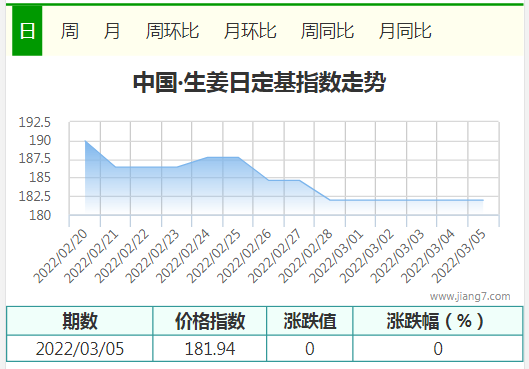Click the 2022/02/26 x-axis date label
The height and width of the screenshot is (369, 529).
pos(244,256)
